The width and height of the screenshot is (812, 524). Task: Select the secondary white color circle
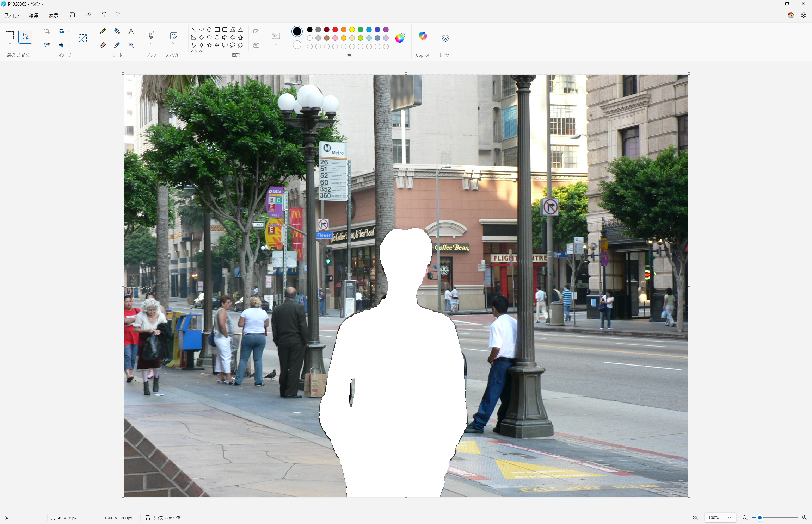pos(297,45)
